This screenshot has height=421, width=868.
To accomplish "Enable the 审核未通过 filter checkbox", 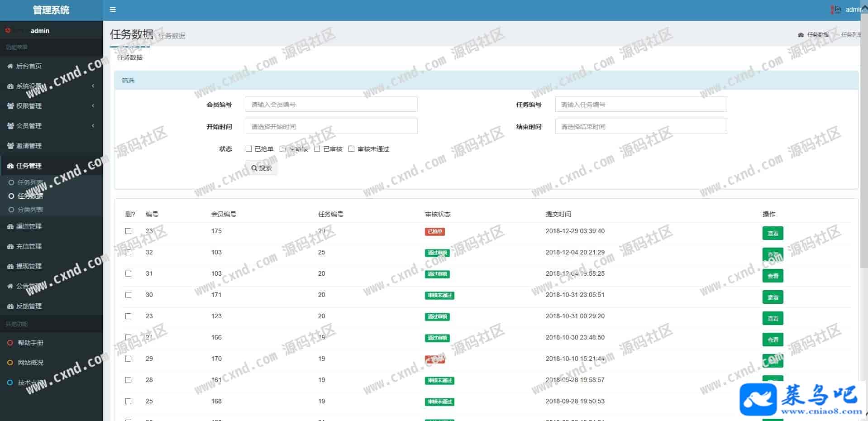I will tap(351, 148).
